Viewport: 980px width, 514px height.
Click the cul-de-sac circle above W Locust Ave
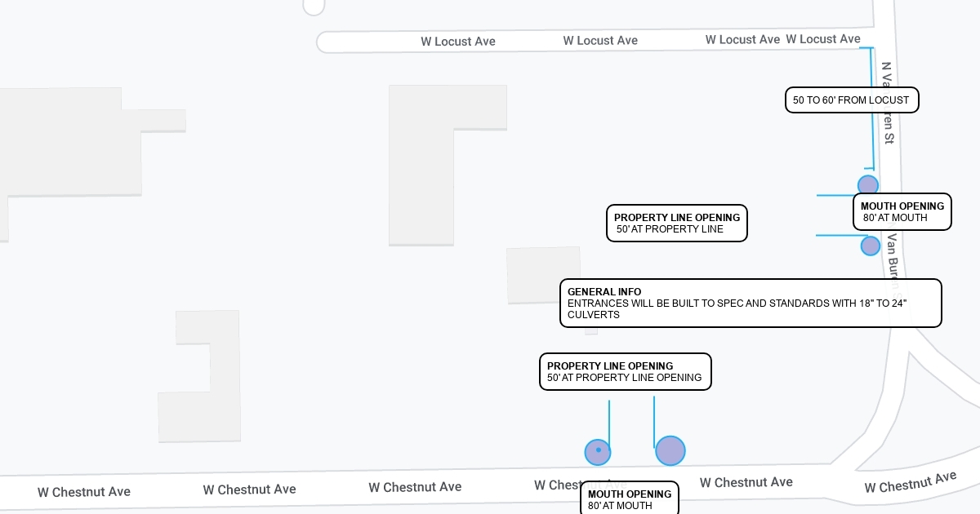(x=314, y=5)
